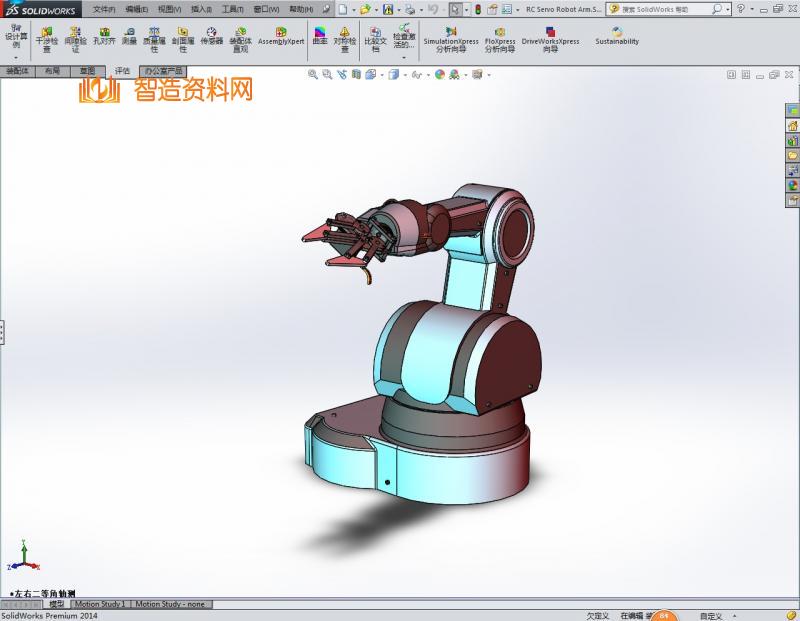Open the dropdown next to the Open file icon
This screenshot has width=800, height=621.
point(378,9)
